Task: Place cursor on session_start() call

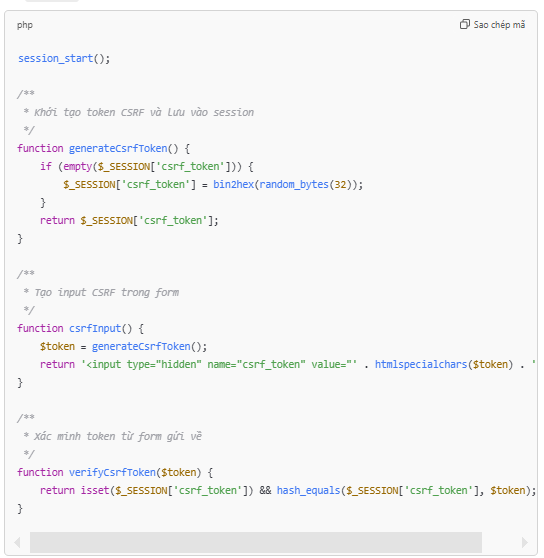Action: (x=64, y=58)
